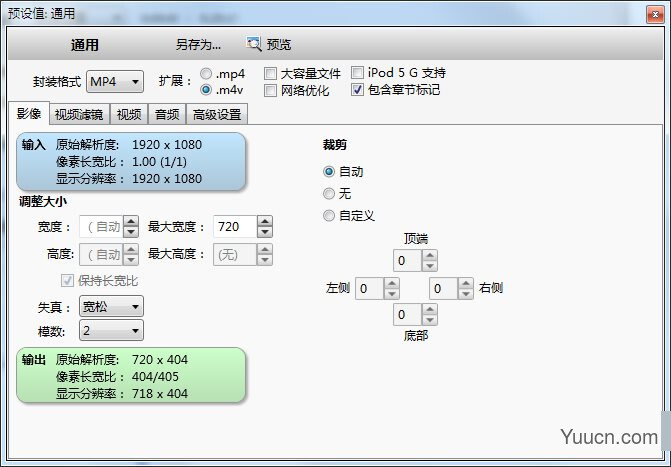Click the 最大宽度 720 input field
Screen dimensions: 671x467
point(235,226)
